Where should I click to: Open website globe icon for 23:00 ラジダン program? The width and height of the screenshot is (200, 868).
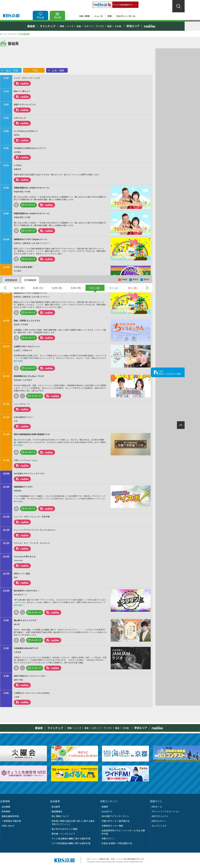16,613
